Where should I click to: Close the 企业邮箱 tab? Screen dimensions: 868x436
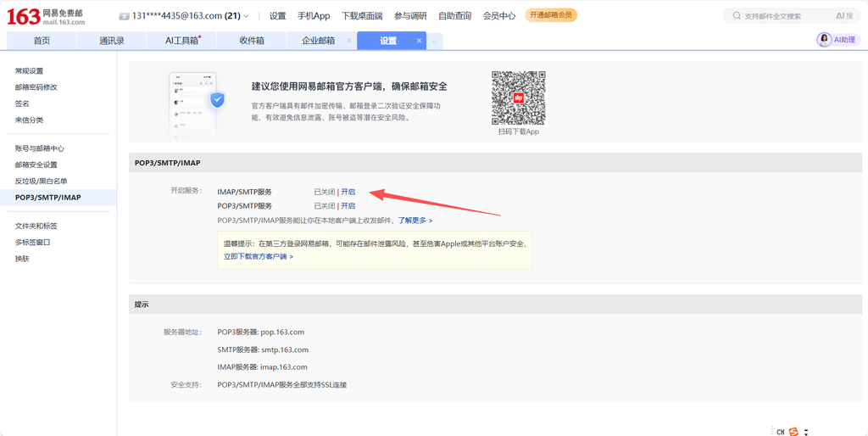click(x=348, y=41)
